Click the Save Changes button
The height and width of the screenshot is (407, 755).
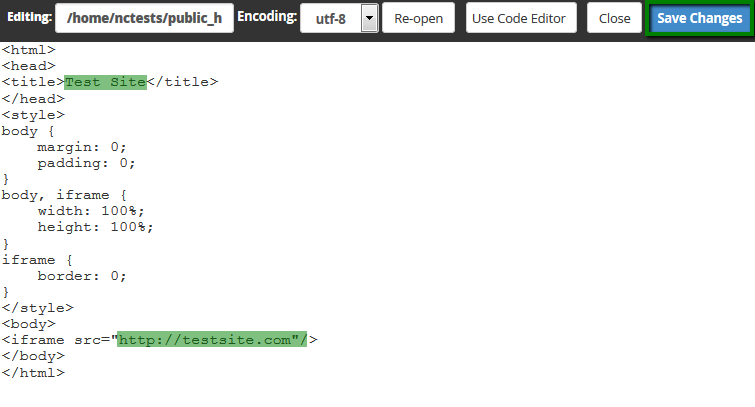click(700, 18)
